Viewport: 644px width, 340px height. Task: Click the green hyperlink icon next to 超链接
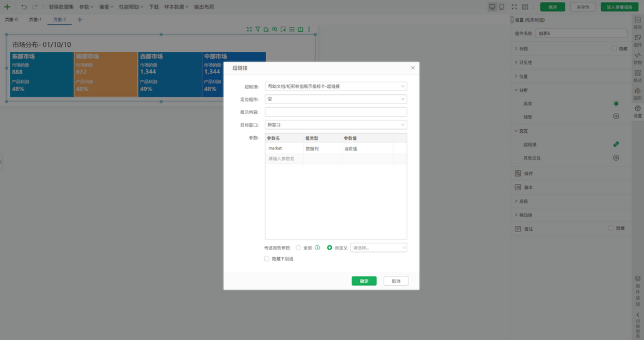(x=616, y=144)
